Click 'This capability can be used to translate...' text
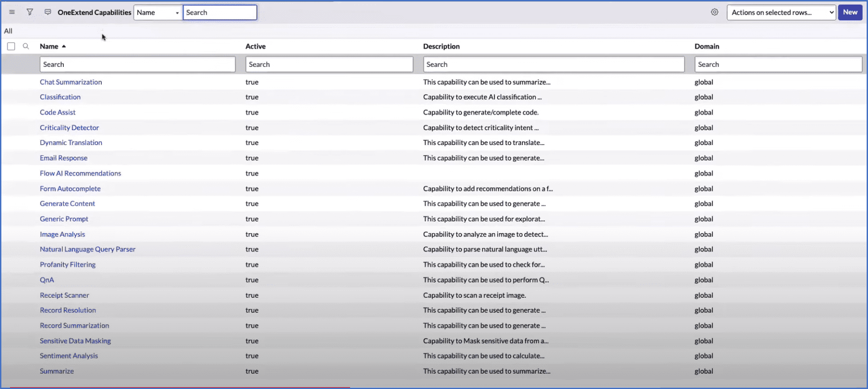 coord(484,142)
